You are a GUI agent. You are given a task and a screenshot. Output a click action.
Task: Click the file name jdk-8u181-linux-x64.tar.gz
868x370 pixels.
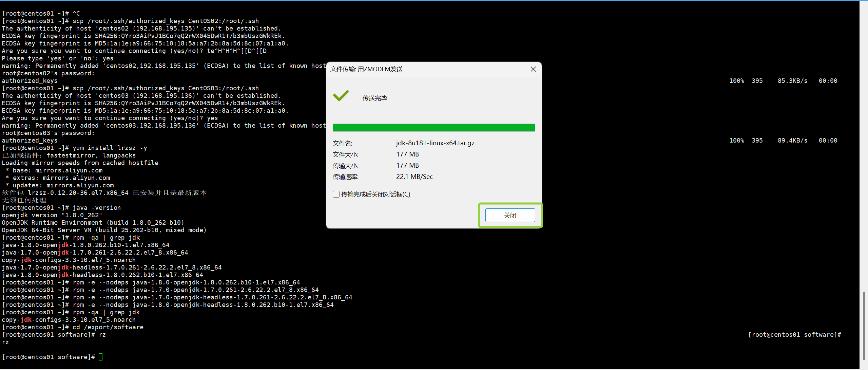(435, 143)
